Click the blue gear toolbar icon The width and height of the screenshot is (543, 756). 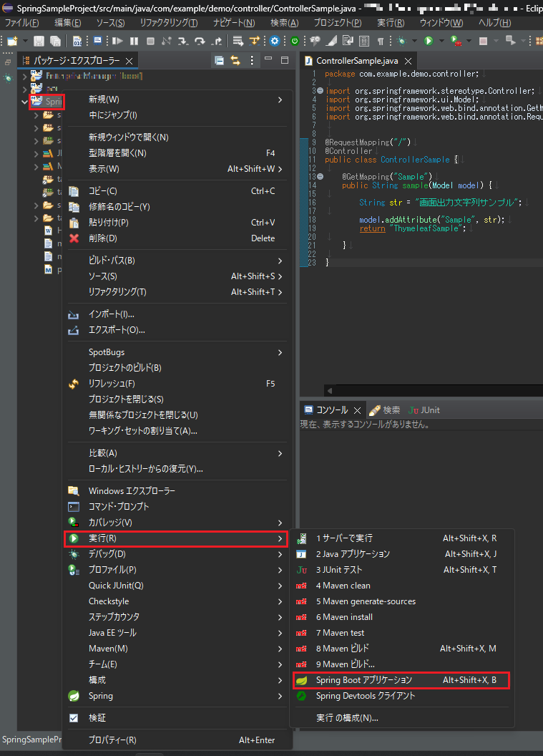click(x=275, y=41)
